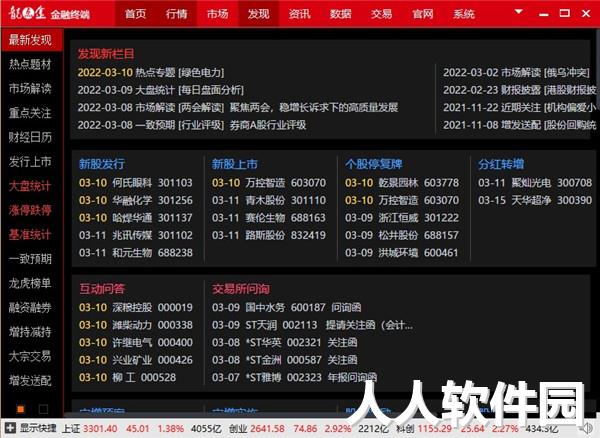The width and height of the screenshot is (600, 438).
Task: Select 最新发现 sidebar tab
Action: pos(31,40)
